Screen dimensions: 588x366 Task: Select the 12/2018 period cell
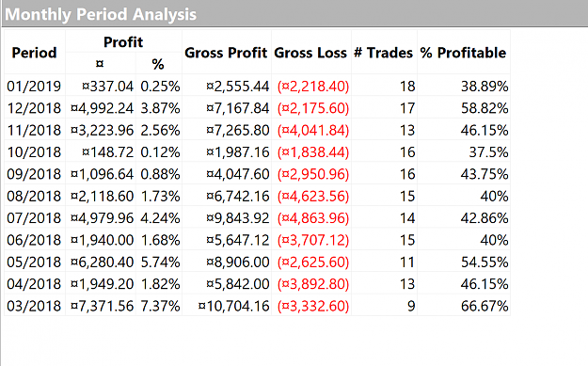(x=35, y=108)
